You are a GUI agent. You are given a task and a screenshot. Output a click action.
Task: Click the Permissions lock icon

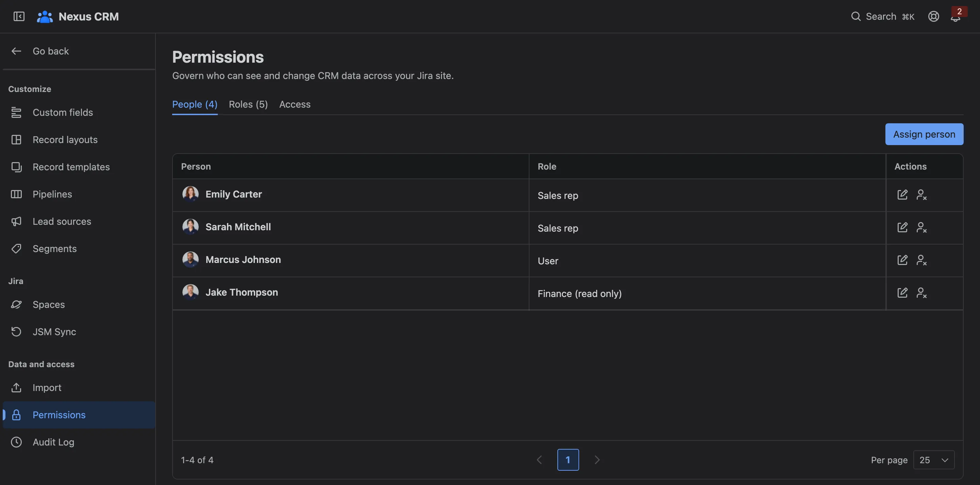[16, 414]
